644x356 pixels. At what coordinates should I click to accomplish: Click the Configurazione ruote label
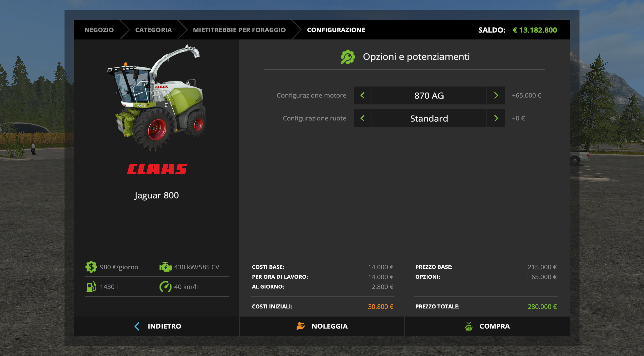pyautogui.click(x=314, y=118)
